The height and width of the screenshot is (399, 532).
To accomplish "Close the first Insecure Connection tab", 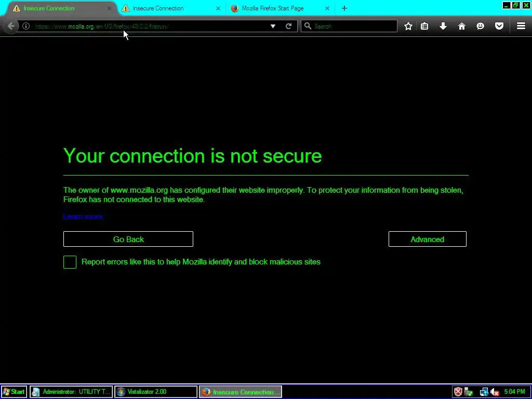I will 109,8.
